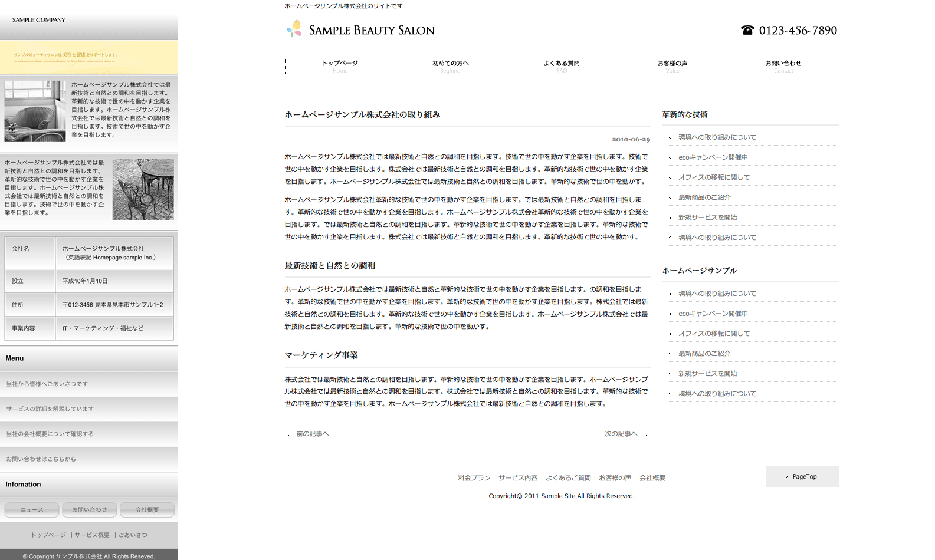The height and width of the screenshot is (560, 935).
Task: Go to the 次の記事へ next article link
Action: [621, 434]
